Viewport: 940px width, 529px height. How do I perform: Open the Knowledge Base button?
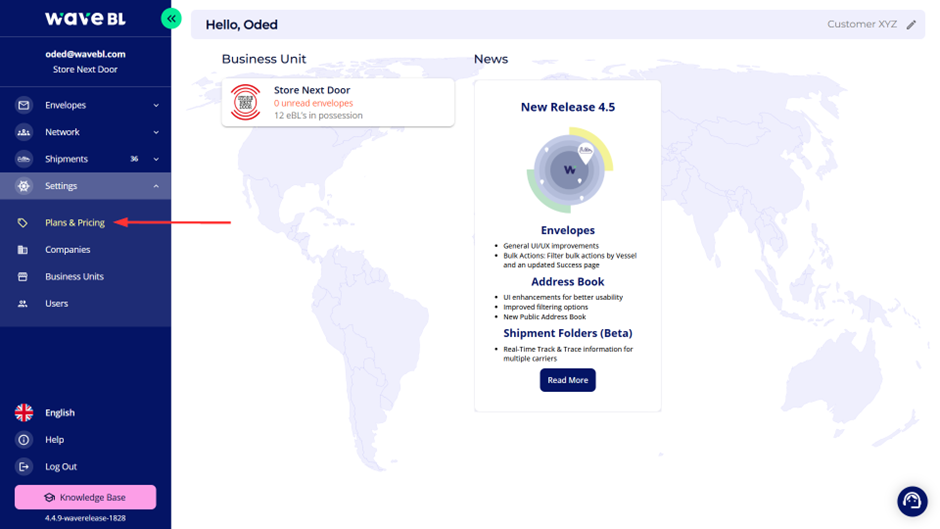tap(85, 497)
